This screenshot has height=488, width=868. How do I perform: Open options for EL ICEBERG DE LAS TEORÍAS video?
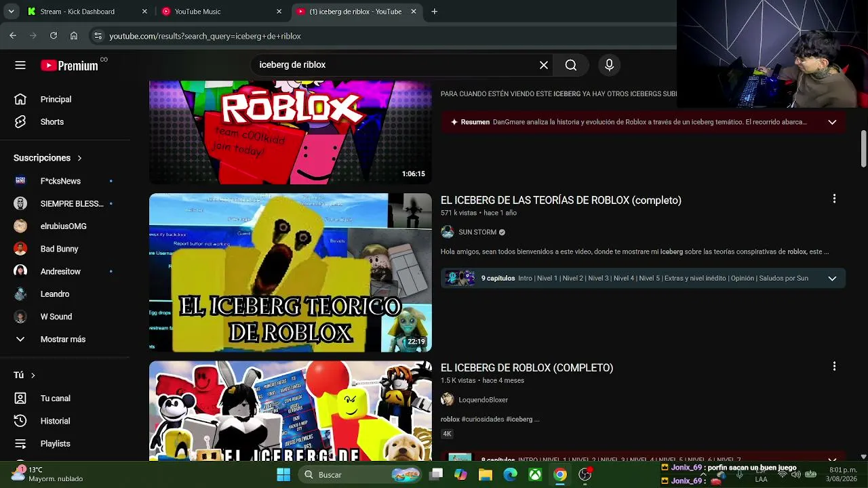(x=834, y=199)
